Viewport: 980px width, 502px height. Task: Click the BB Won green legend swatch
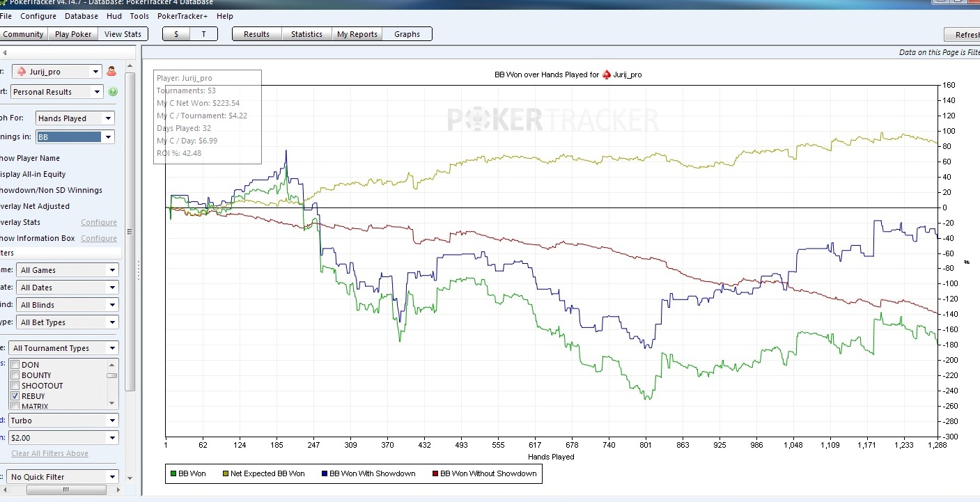point(173,473)
